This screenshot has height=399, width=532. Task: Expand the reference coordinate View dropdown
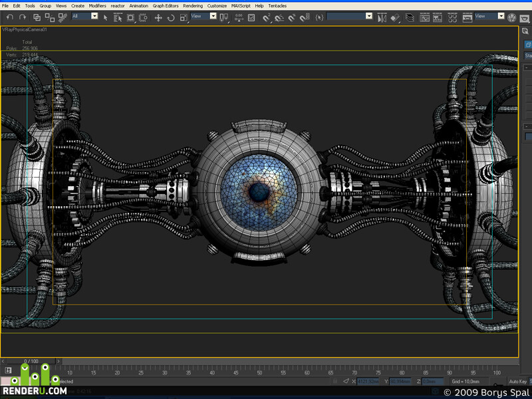coord(203,16)
